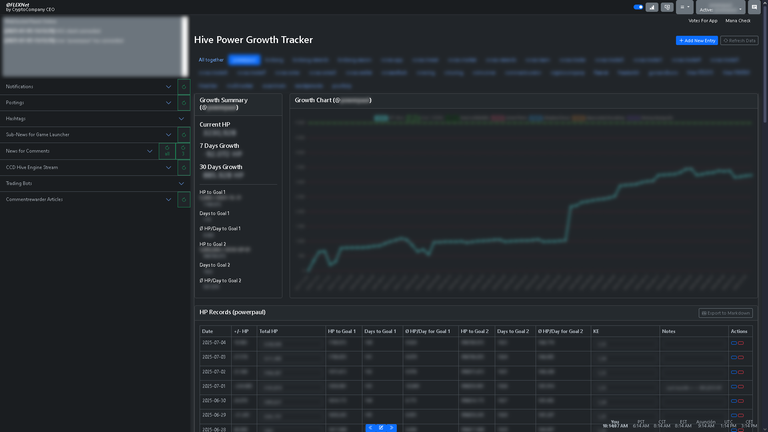Click the 30 Days Growth label
Screen dimensions: 768x432
[x=221, y=167]
